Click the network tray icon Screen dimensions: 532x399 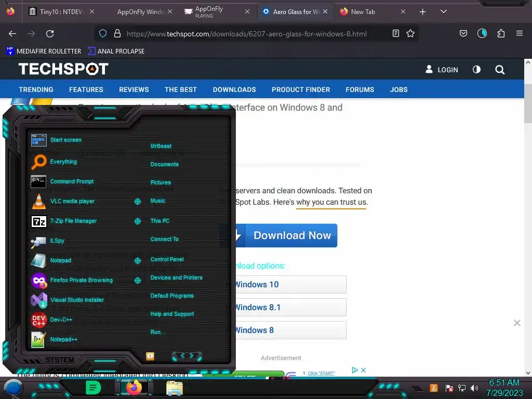[462, 388]
